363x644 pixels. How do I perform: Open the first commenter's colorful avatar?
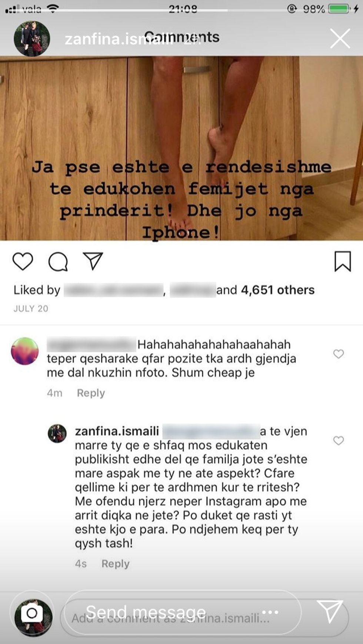pyautogui.click(x=25, y=351)
